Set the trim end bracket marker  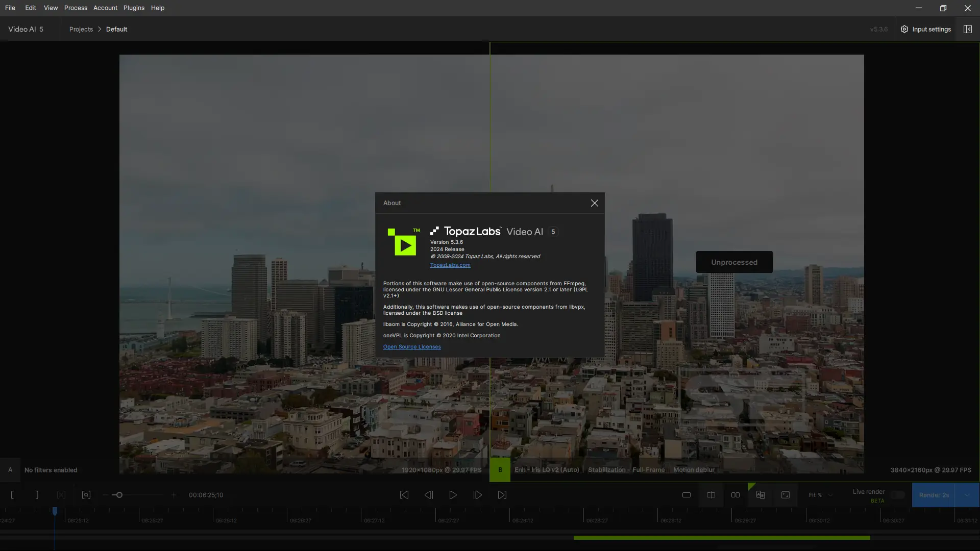37,495
